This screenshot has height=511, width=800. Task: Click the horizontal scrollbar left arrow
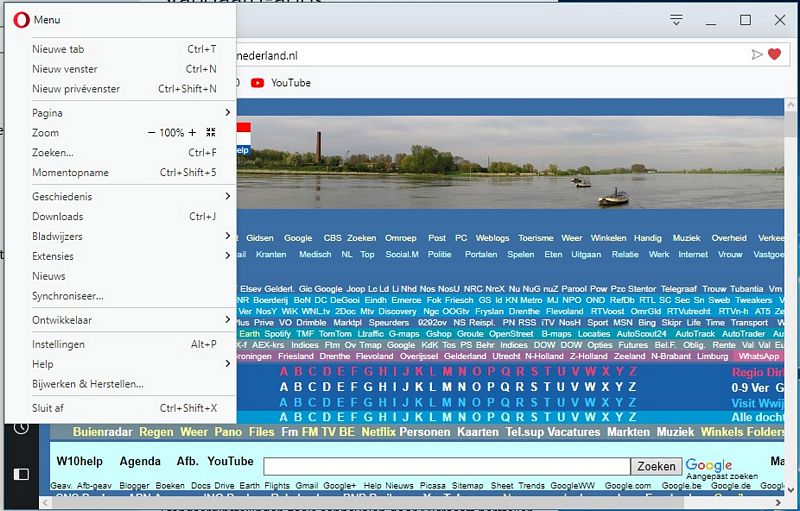click(x=45, y=503)
